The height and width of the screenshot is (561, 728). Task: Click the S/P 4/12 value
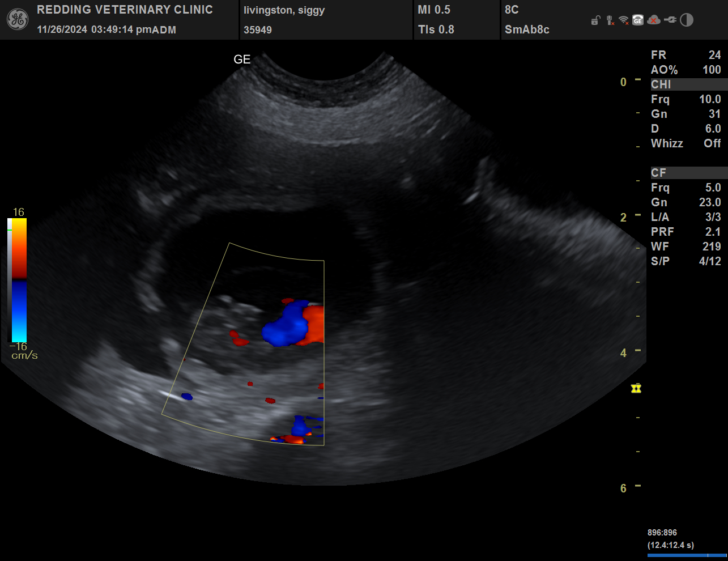click(x=686, y=261)
